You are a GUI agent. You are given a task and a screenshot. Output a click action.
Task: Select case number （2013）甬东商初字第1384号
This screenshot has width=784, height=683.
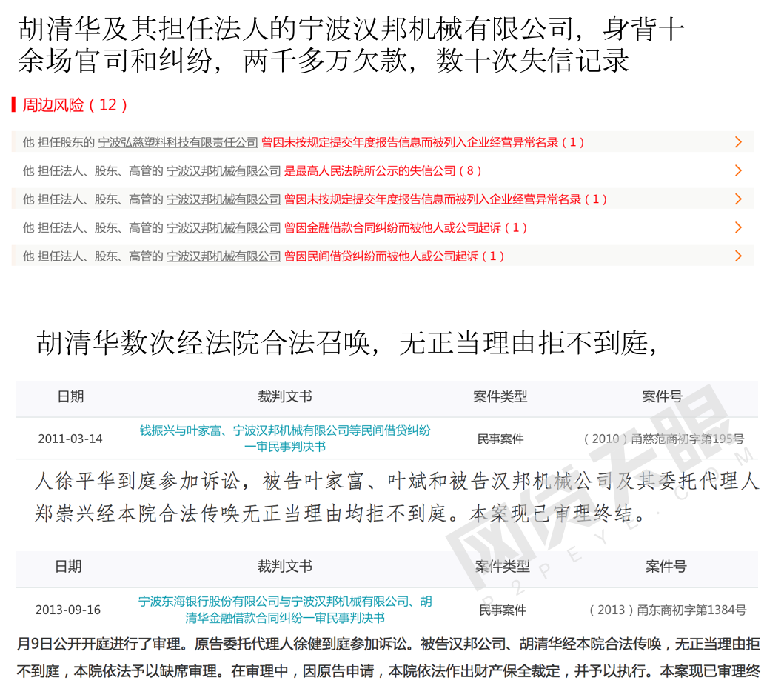coord(668,610)
